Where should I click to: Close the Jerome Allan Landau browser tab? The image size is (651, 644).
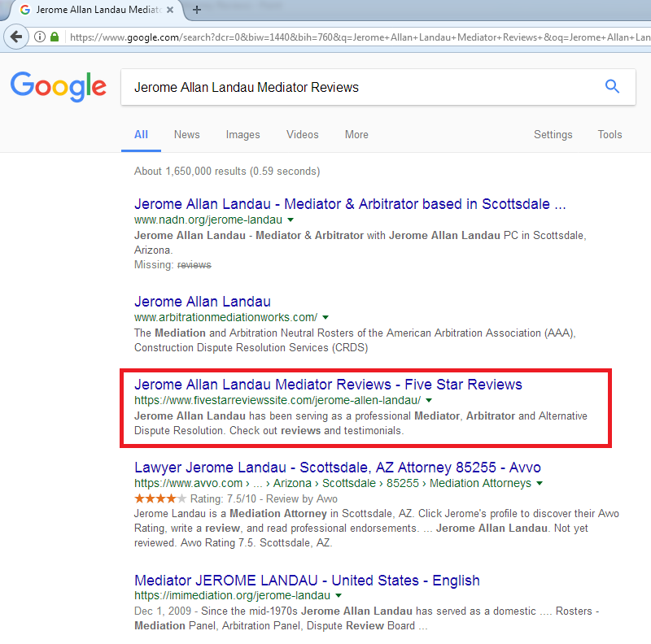tap(170, 10)
